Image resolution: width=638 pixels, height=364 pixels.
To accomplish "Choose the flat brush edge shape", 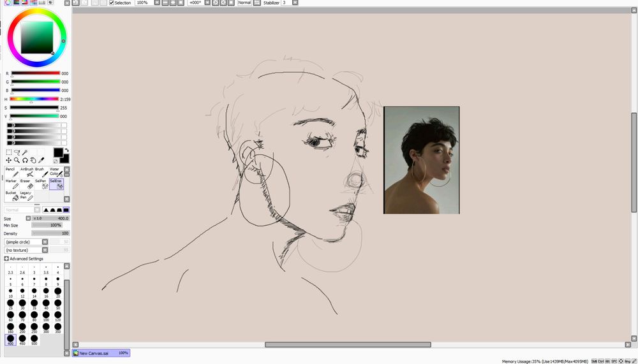I will (66, 210).
